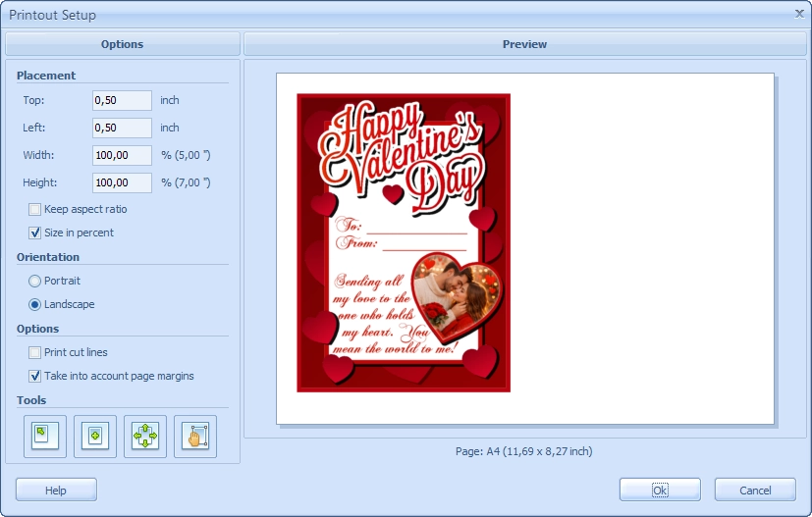Click the Valentine's card in preview
The image size is (812, 517).
[x=404, y=242]
